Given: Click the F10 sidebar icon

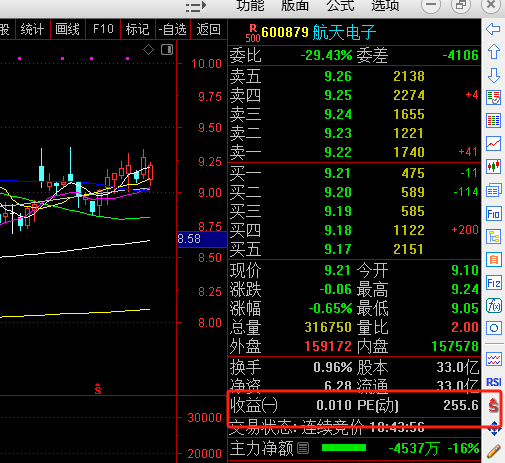Looking at the screenshot, I should 493,213.
